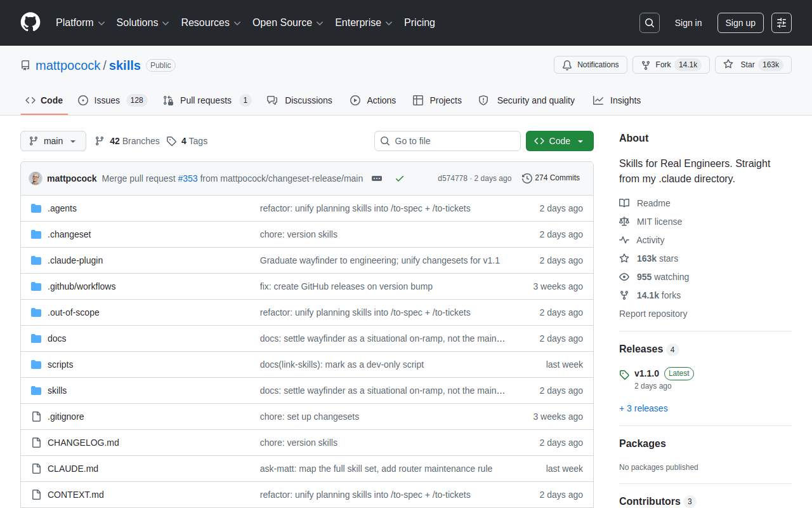Click the Report repository link
Screen dimensions: 812x508
pos(653,314)
